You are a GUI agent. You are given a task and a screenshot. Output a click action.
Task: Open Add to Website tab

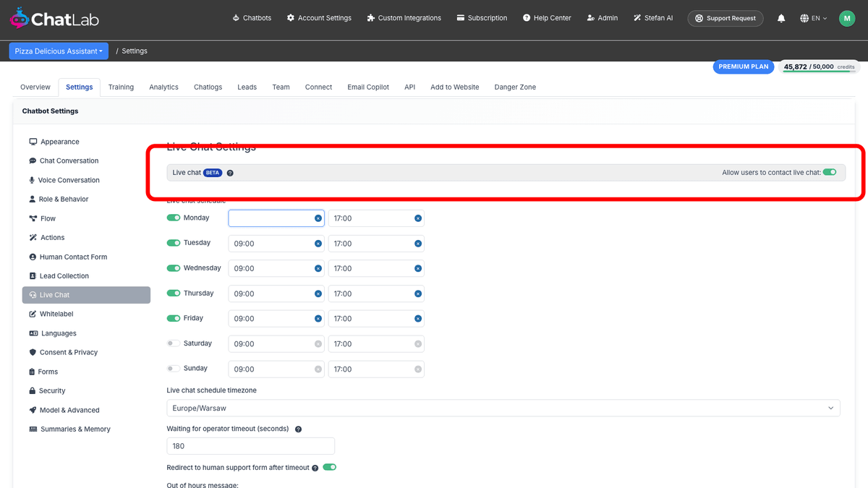point(455,87)
